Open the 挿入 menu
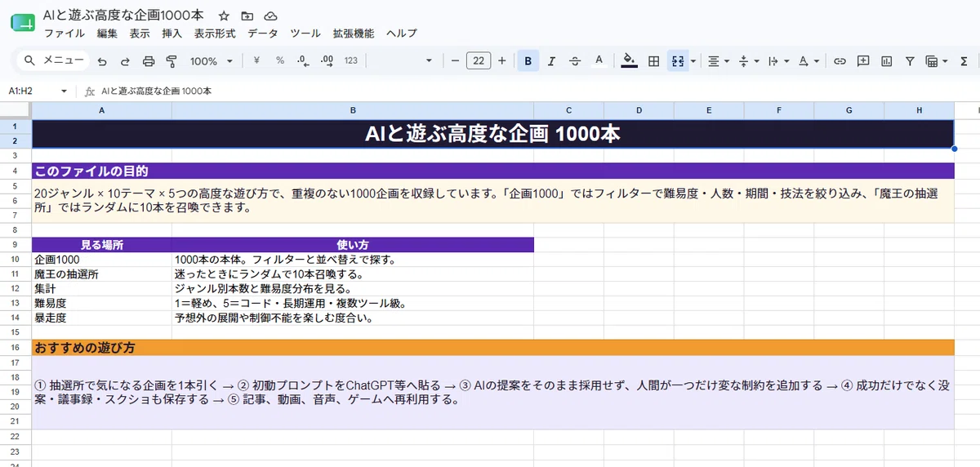Screen dimensions: 980x467 pos(172,33)
